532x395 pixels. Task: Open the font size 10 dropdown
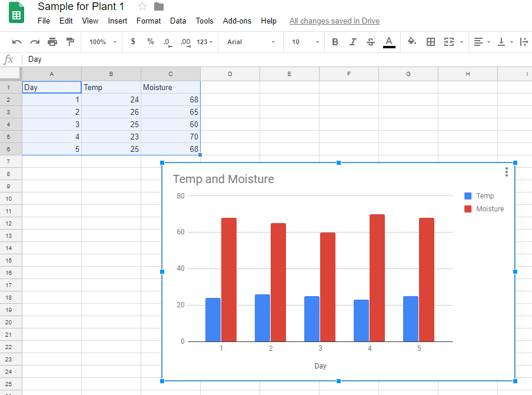tap(305, 42)
